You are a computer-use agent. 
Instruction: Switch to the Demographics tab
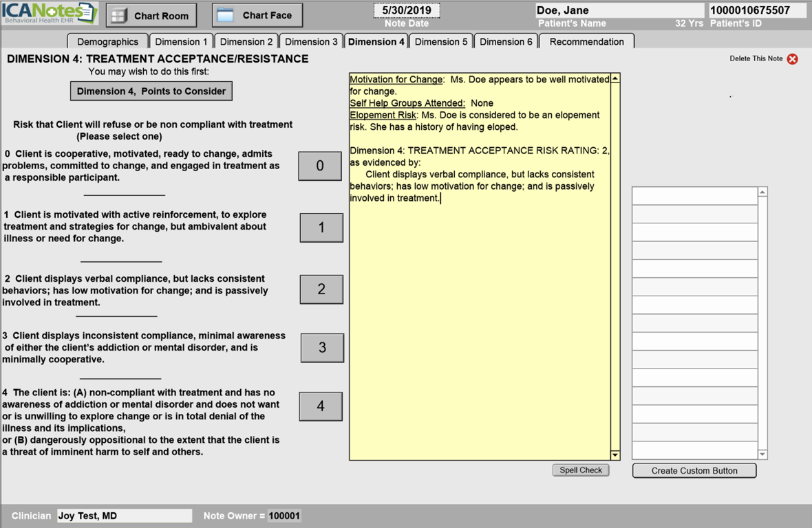tap(107, 42)
